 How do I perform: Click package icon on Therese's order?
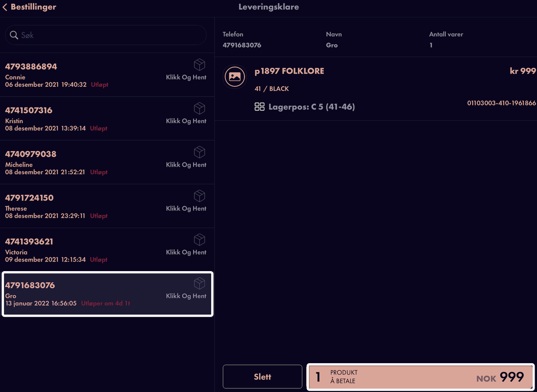pos(199,196)
